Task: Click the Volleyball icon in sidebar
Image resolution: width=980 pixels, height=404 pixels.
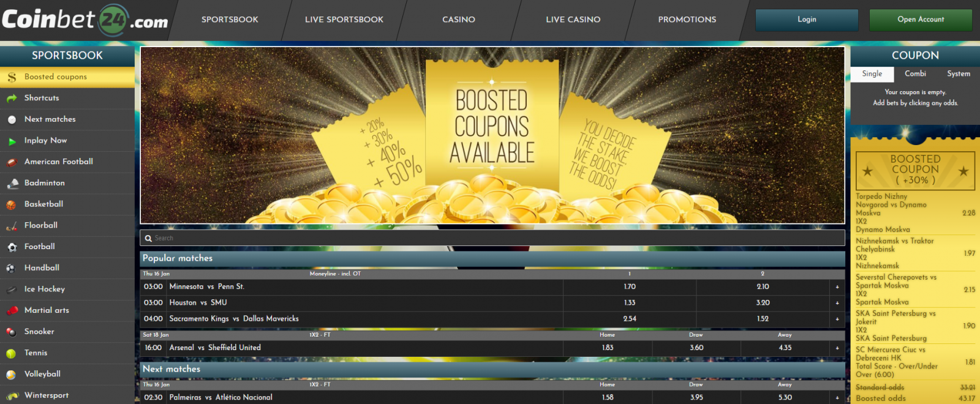Action: click(x=12, y=375)
